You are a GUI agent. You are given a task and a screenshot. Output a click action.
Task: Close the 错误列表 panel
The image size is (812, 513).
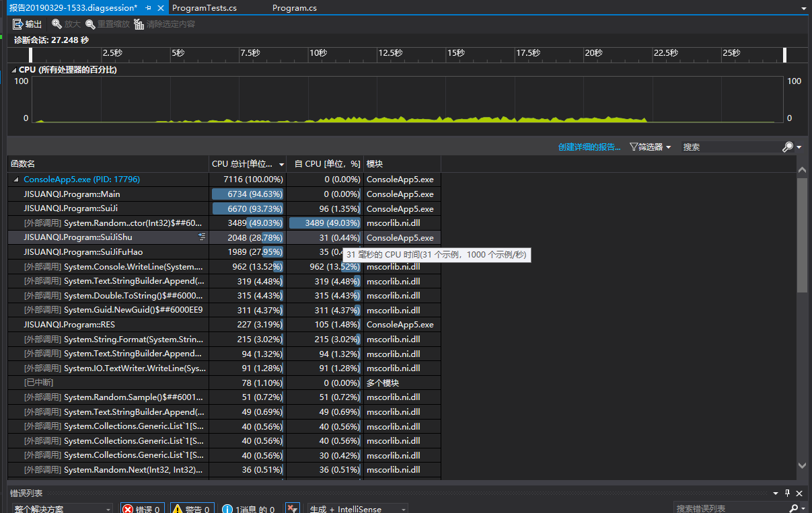pyautogui.click(x=799, y=493)
